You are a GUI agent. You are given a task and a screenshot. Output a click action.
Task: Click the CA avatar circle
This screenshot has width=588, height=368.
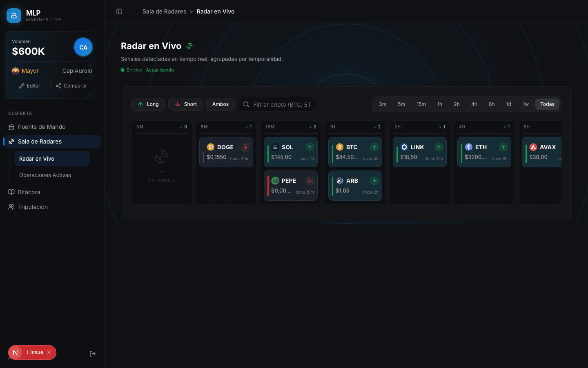pos(83,47)
